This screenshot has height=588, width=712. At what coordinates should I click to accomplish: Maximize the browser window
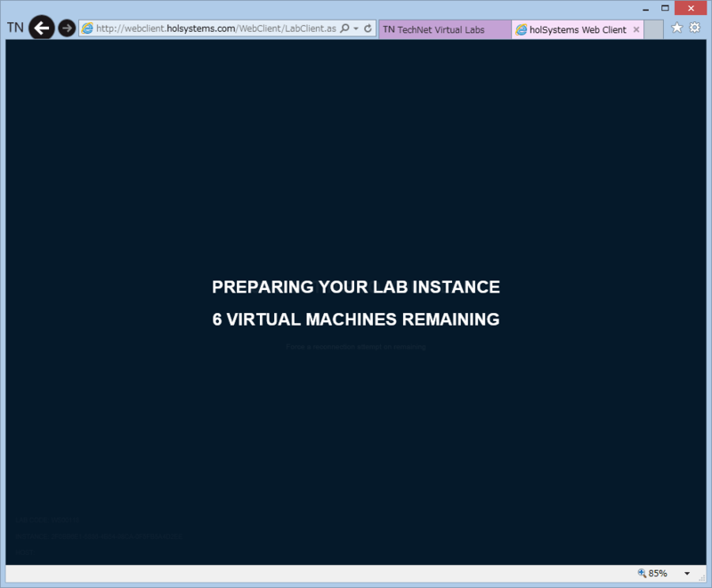tap(665, 8)
